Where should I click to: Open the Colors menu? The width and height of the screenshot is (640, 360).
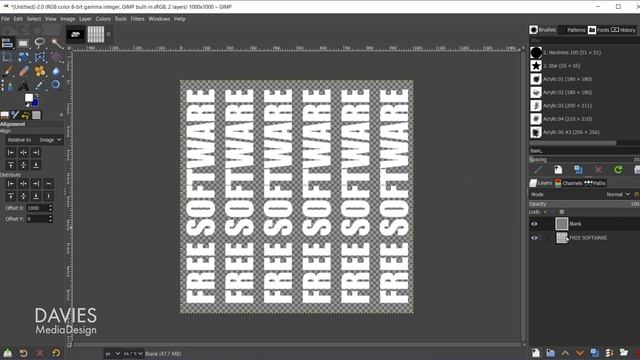[103, 19]
